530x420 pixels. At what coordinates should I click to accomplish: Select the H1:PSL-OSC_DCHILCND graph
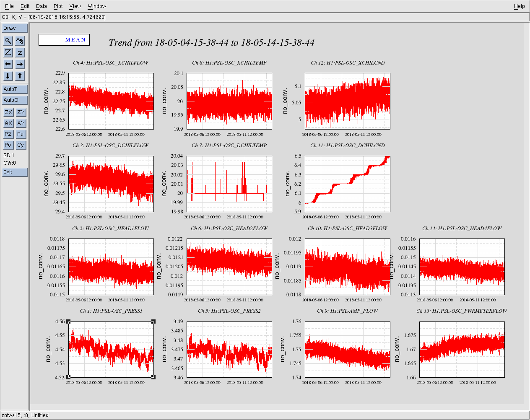347,184
